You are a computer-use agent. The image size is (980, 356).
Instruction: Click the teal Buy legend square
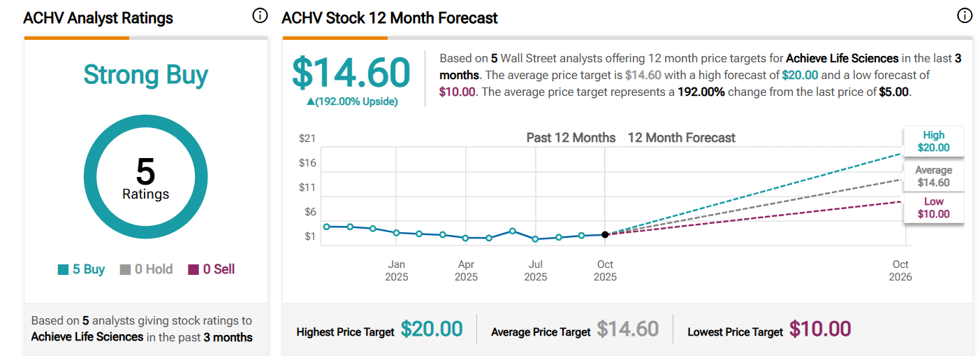tap(64, 269)
